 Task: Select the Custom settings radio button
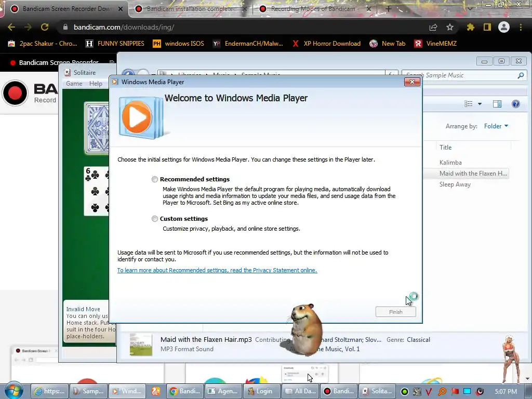tap(155, 219)
